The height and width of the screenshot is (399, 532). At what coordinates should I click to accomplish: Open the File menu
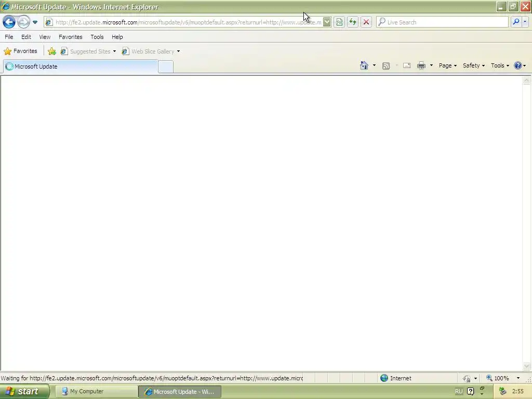click(x=9, y=37)
